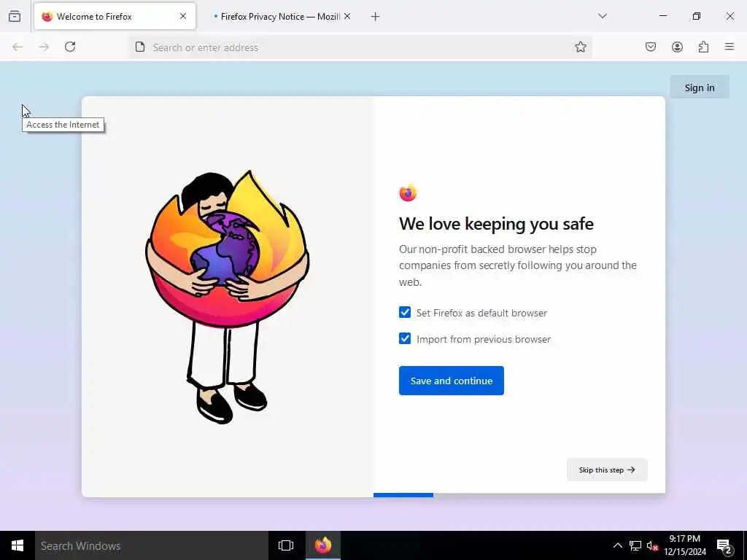Open the clock showing 9:17 PM
747x560 pixels.
685,545
